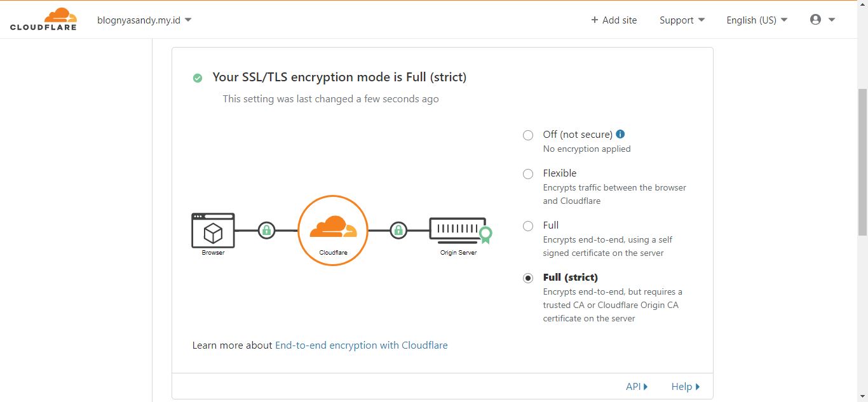Click the Browser window diagram icon
Image resolution: width=868 pixels, height=402 pixels.
click(214, 231)
